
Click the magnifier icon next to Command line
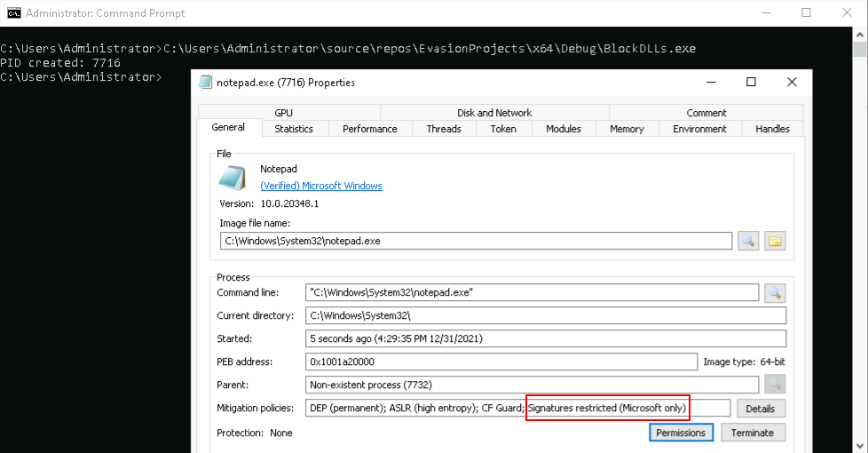(x=773, y=292)
